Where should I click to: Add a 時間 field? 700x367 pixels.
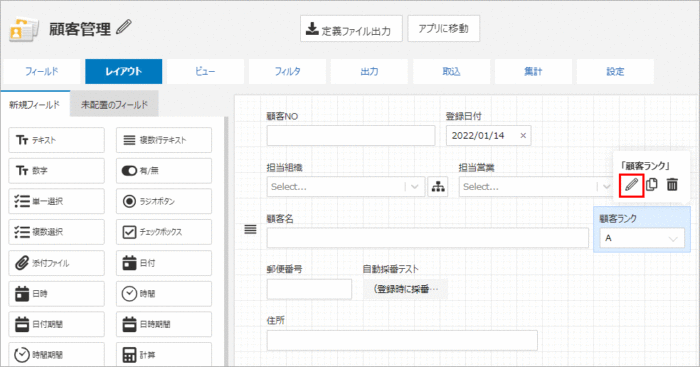(164, 294)
